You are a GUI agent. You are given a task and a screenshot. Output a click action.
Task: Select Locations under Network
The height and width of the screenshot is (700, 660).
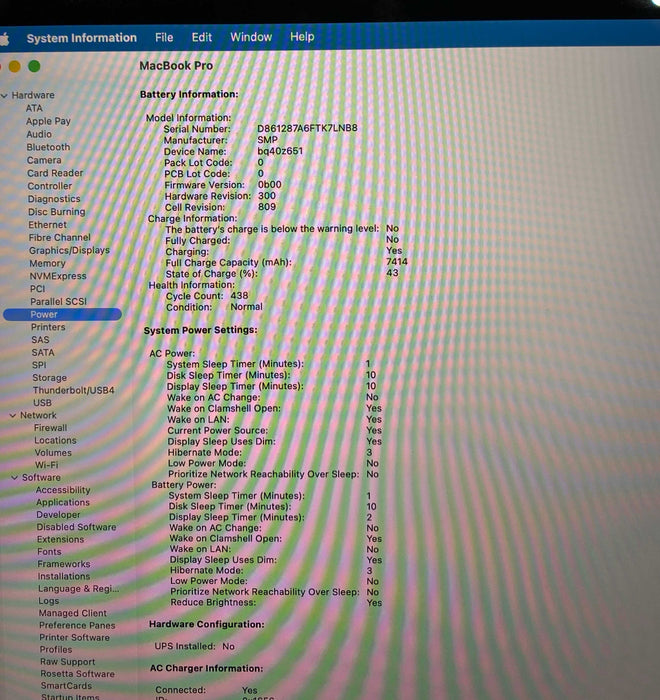coord(55,440)
